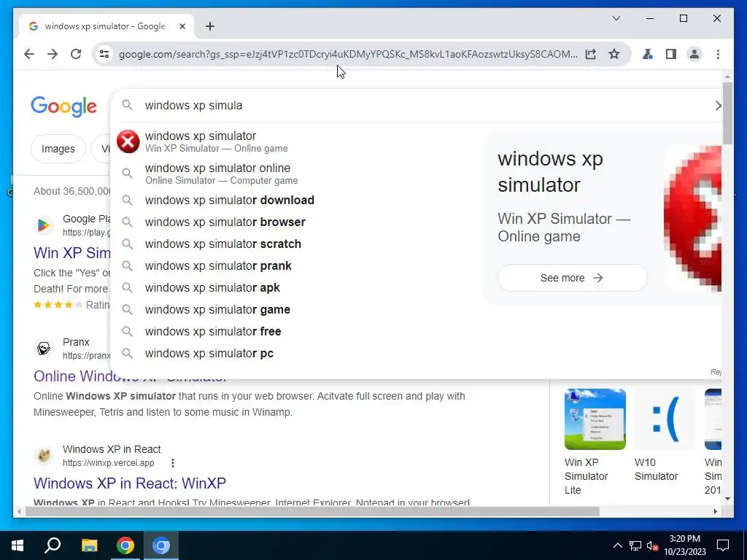Open 'Windows XP in React: WinXP' result
The image size is (747, 560).
click(130, 483)
